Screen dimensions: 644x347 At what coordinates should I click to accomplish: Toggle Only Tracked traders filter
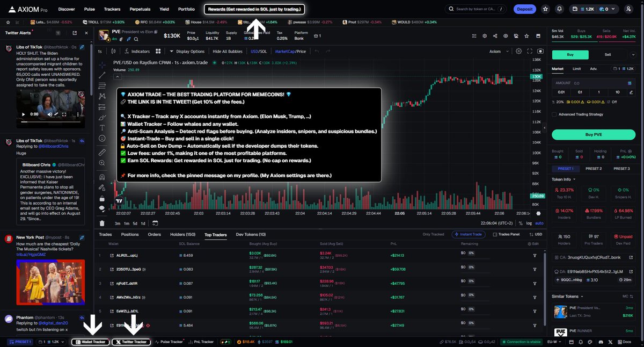(434, 234)
